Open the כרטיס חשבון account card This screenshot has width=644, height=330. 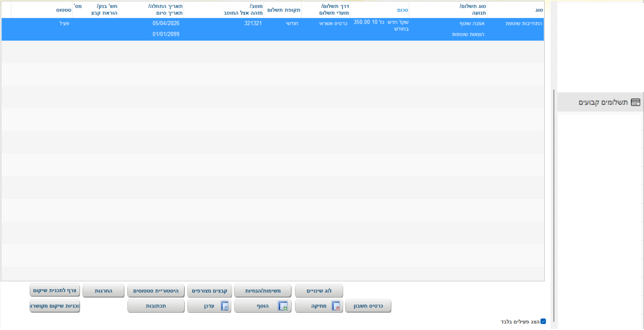tap(368, 306)
